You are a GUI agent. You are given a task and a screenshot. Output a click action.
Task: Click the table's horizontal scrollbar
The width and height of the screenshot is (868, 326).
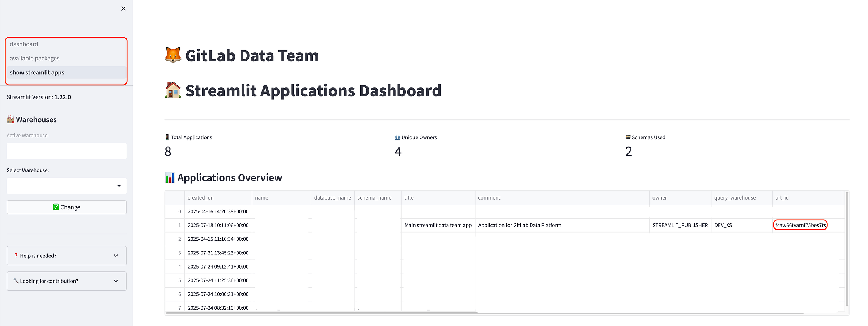tap(485, 313)
